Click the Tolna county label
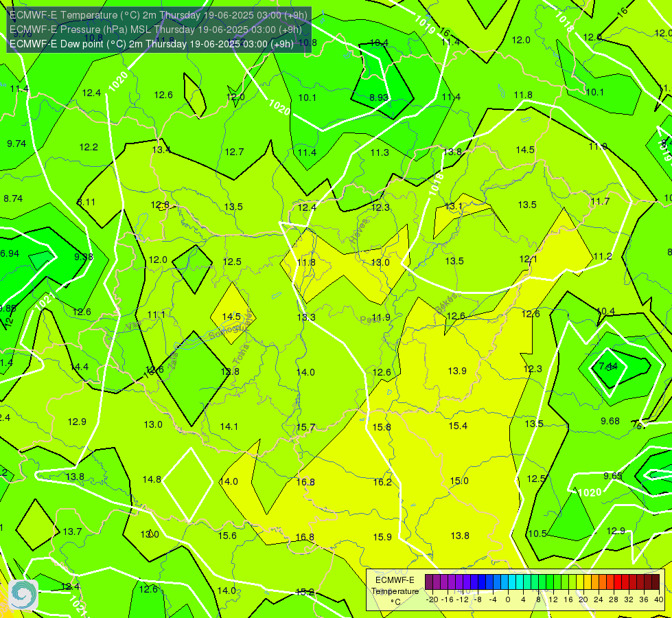Screen dimensions: 672x618 [x=240, y=354]
